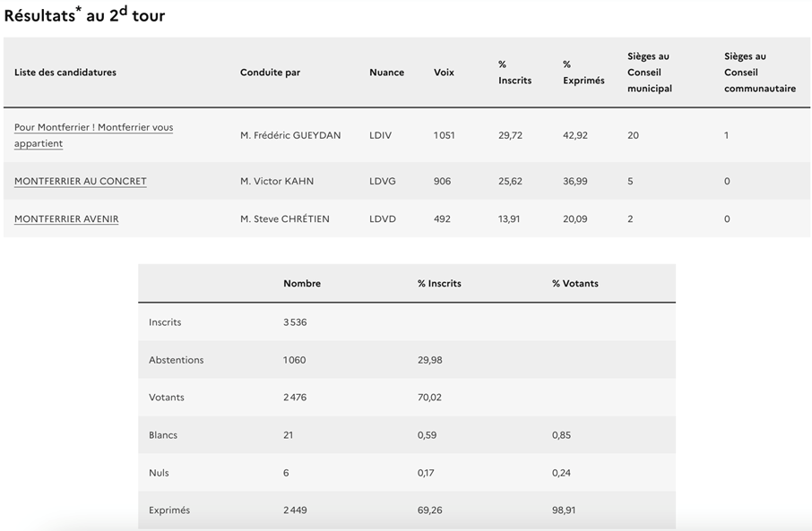Click the "Voix" column header
This screenshot has width=812, height=531.
[x=444, y=73]
